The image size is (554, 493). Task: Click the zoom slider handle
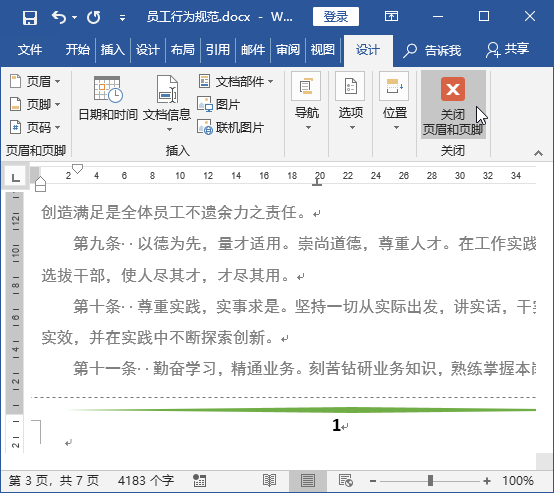(430, 481)
